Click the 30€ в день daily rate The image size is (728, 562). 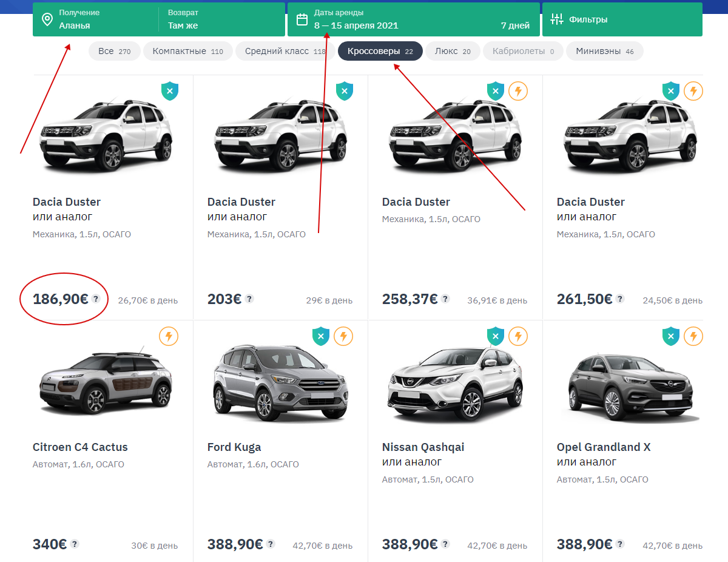click(155, 546)
